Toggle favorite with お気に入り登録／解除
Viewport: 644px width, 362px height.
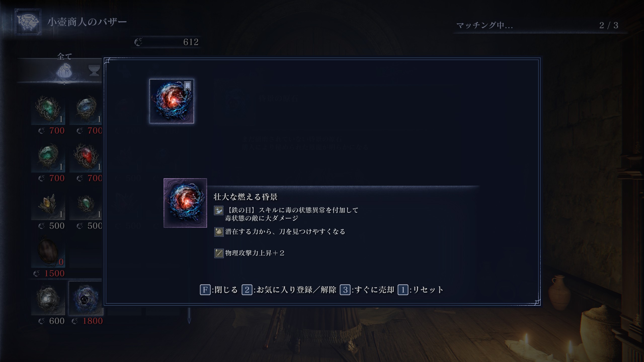289,290
